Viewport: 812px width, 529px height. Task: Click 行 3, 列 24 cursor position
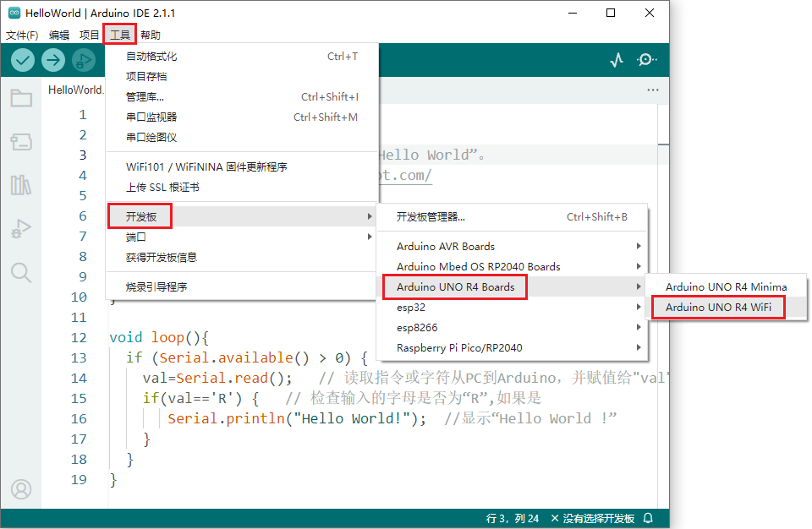(x=513, y=518)
